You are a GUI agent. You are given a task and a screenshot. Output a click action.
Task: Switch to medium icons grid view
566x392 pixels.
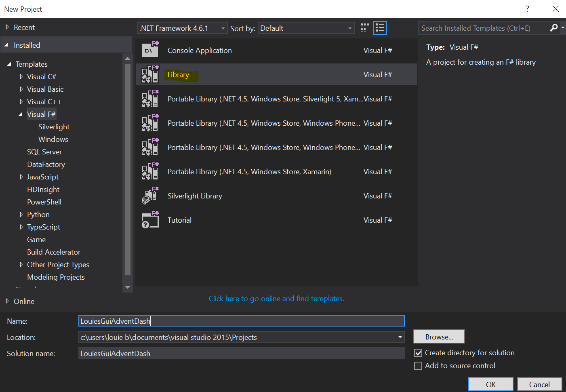click(365, 28)
